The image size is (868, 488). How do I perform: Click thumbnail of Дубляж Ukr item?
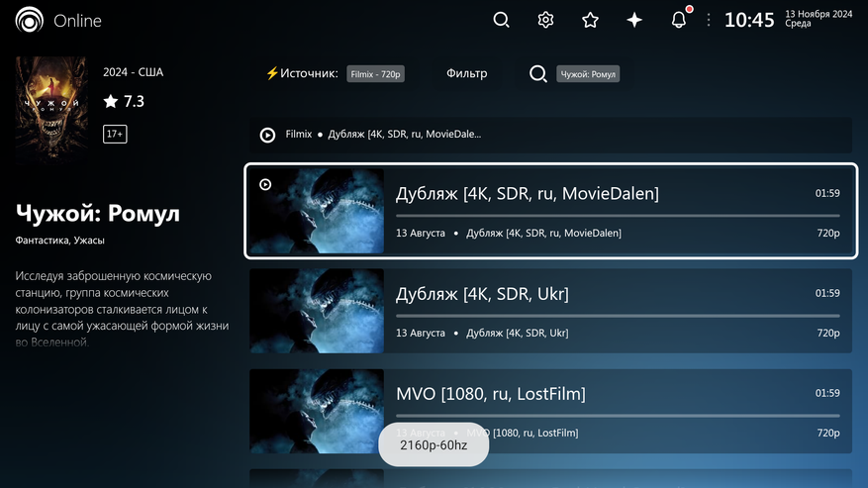317,311
